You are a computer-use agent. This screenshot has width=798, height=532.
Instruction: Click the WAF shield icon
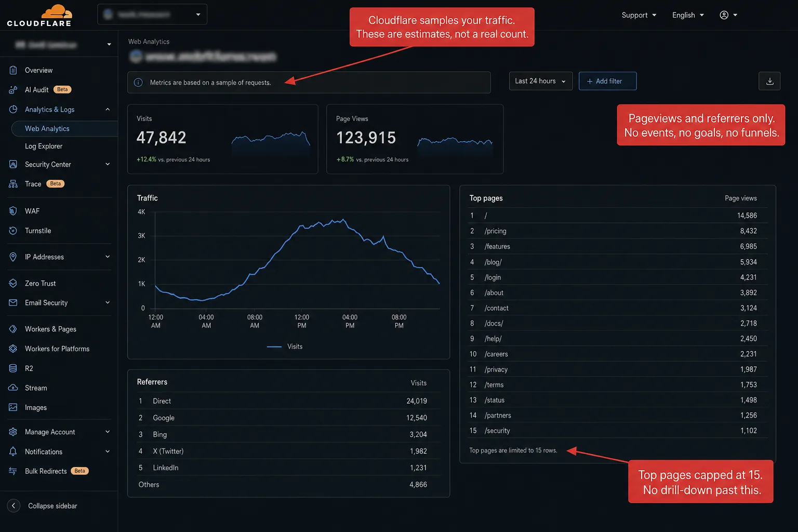click(13, 211)
